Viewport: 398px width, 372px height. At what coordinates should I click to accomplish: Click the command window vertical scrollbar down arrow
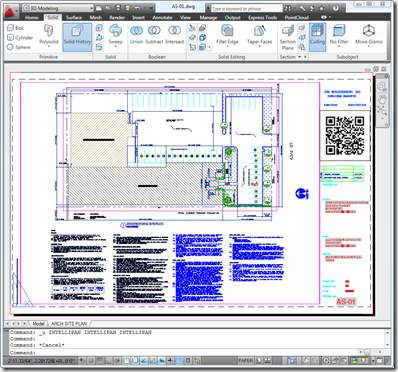click(x=388, y=345)
